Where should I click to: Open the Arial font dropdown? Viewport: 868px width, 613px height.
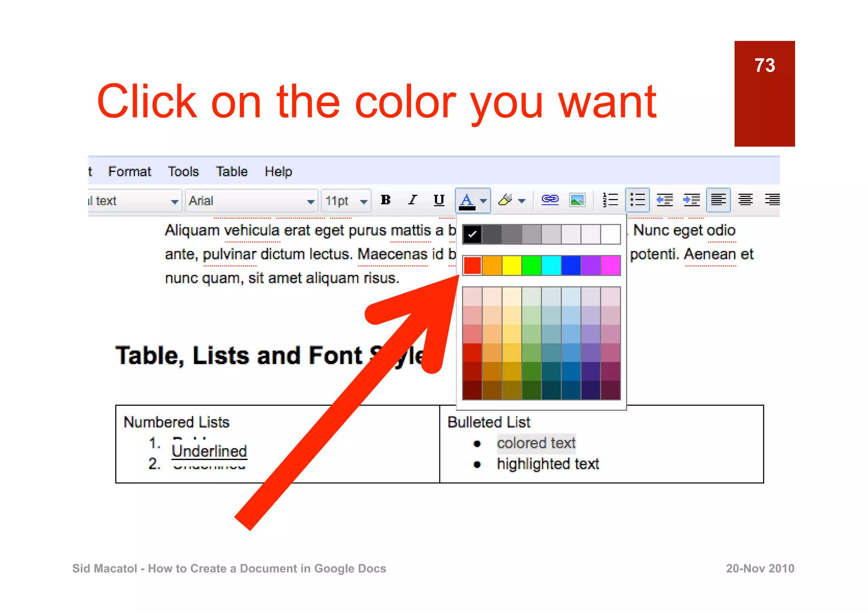pyautogui.click(x=251, y=201)
